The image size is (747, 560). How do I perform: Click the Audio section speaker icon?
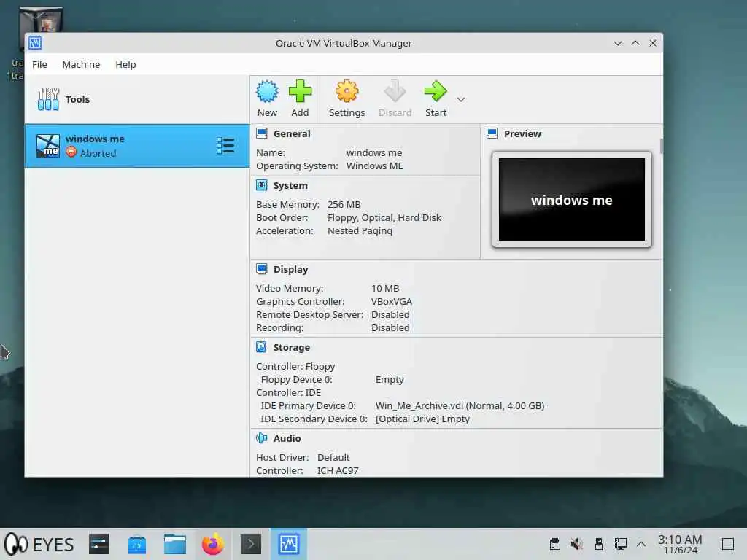point(262,438)
